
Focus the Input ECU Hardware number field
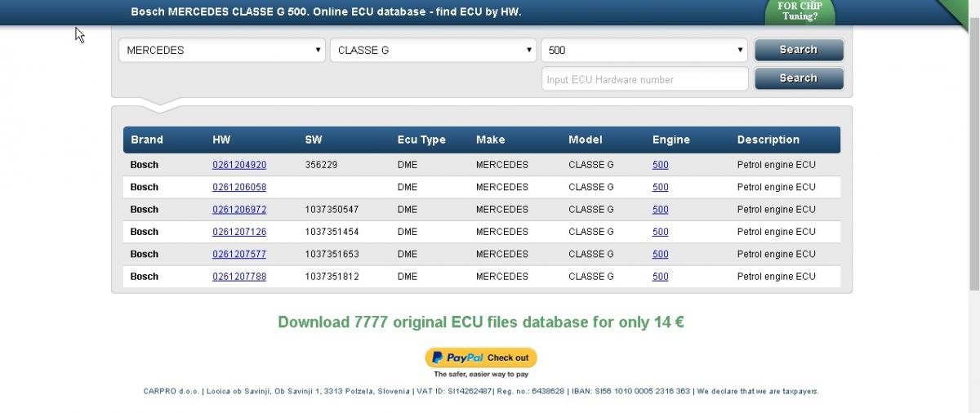click(x=644, y=79)
